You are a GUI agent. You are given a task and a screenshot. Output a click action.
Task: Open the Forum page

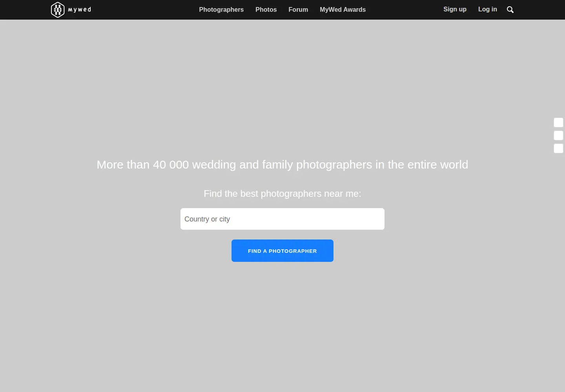(x=298, y=9)
